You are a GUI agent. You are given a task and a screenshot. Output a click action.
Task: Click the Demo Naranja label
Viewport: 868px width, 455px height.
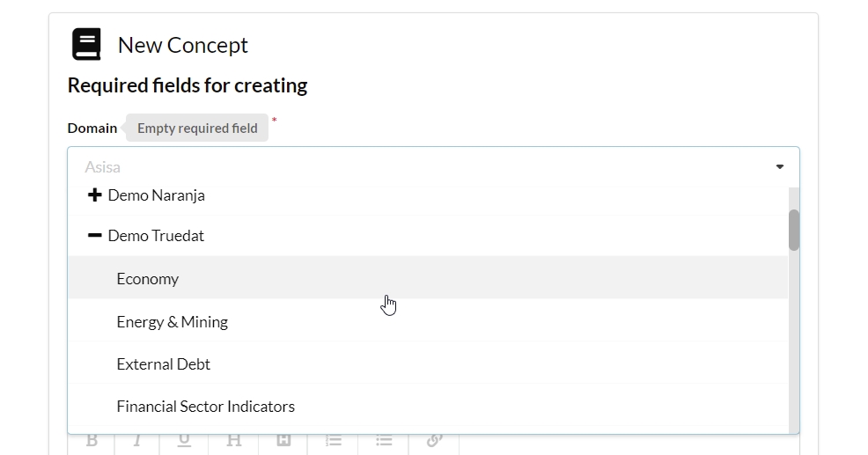(x=156, y=195)
